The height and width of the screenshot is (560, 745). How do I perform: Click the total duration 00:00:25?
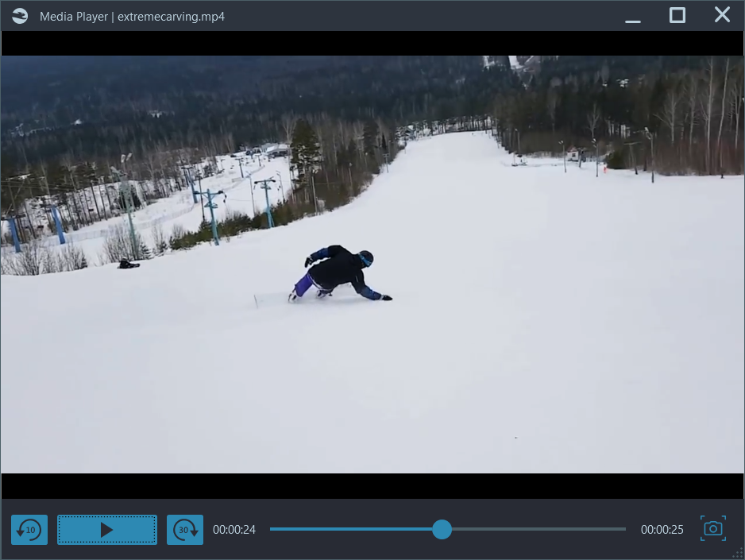click(662, 529)
